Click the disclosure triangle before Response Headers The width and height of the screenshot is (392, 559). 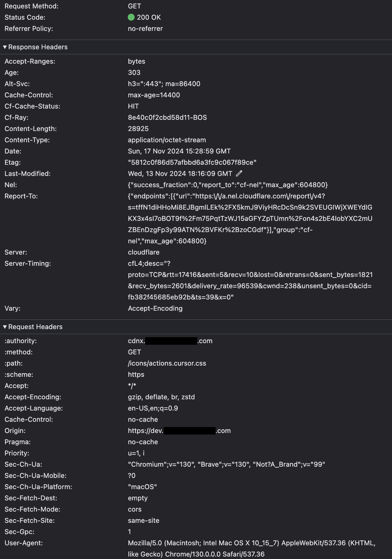pos(4,47)
